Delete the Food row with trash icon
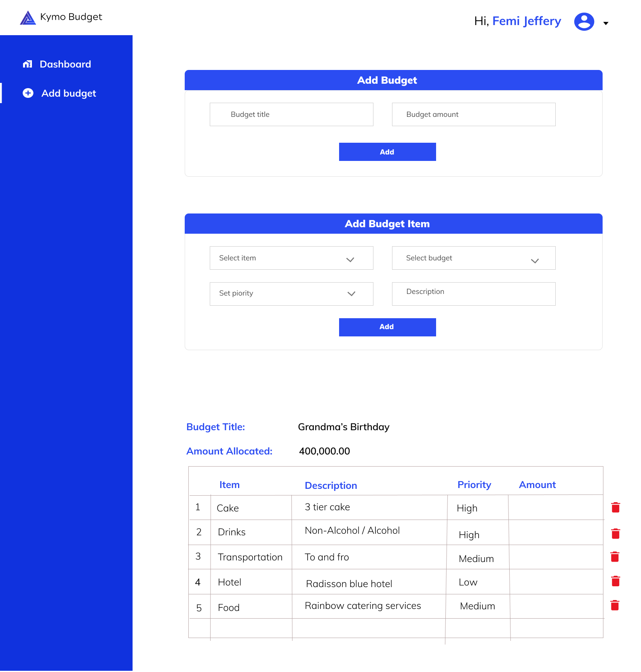This screenshot has height=672, width=641. point(615,605)
